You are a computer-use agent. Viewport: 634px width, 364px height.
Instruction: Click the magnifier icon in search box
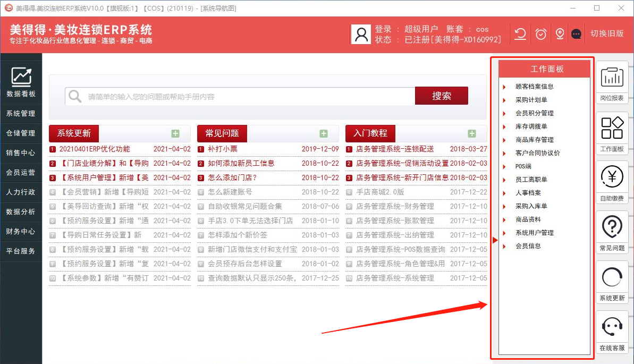[x=75, y=96]
